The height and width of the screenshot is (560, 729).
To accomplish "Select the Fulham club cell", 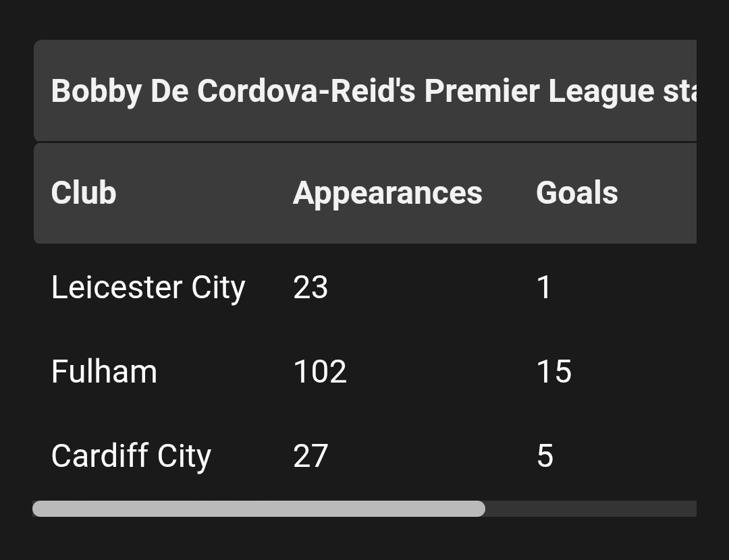I will tap(104, 372).
